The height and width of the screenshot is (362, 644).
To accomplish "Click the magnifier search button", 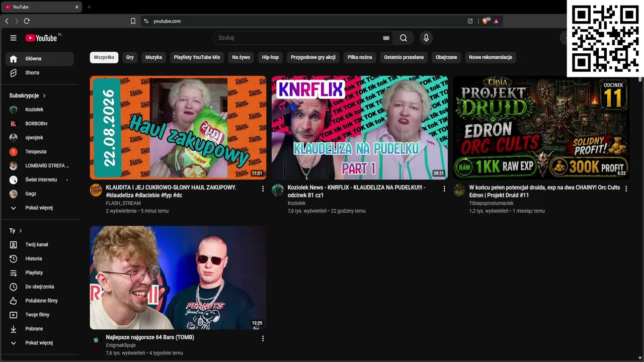I will coord(404,38).
